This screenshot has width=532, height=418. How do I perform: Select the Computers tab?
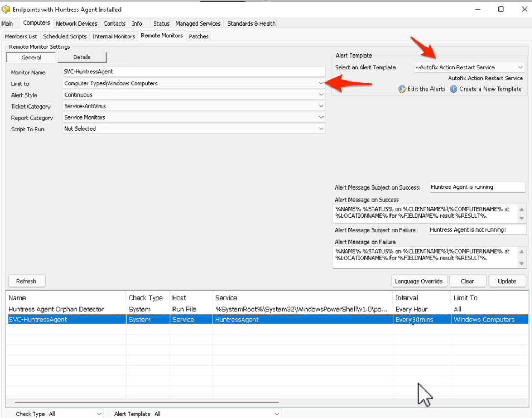click(x=36, y=23)
